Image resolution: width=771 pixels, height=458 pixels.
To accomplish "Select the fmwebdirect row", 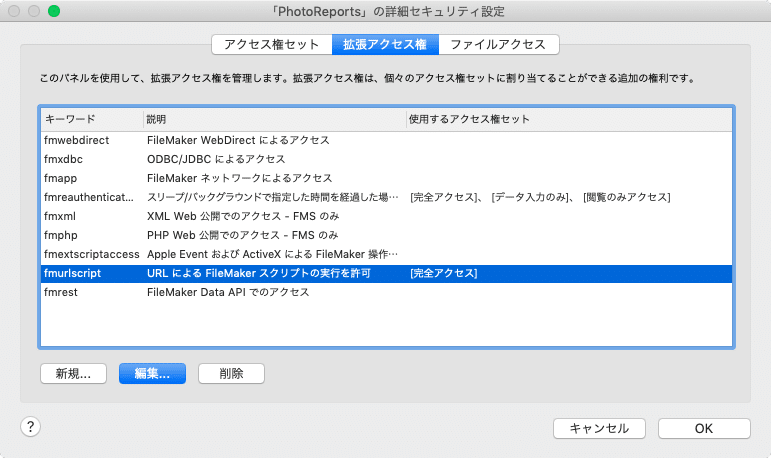I will [386, 140].
